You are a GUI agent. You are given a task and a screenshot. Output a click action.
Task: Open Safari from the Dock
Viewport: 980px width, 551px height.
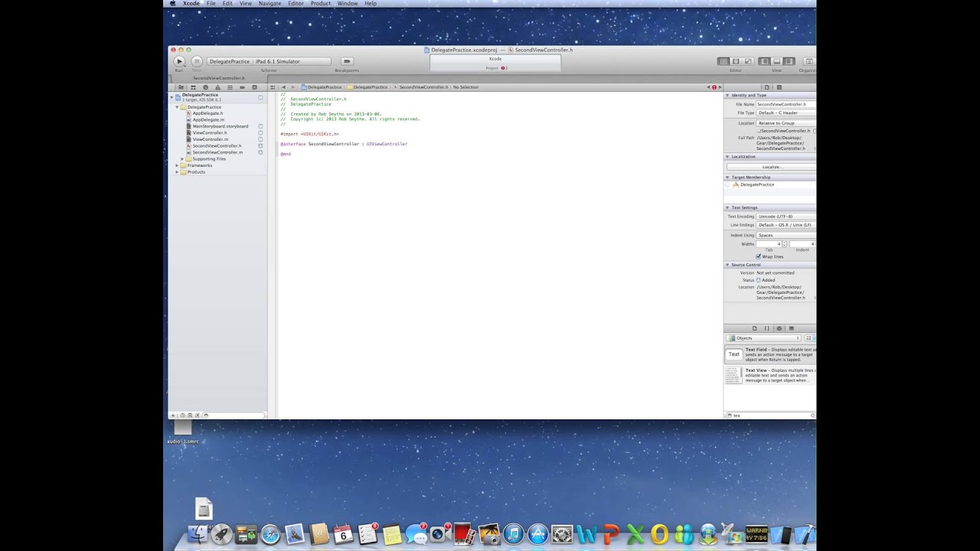(x=269, y=534)
